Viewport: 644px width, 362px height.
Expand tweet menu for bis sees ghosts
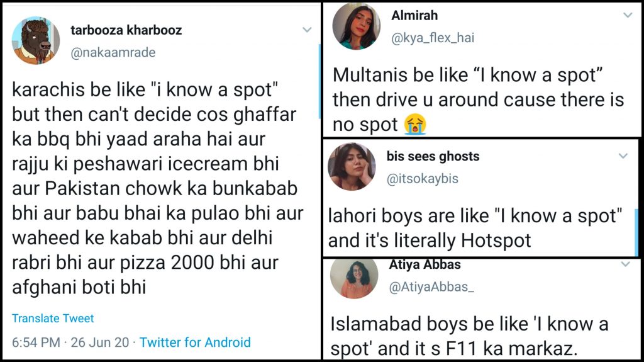(623, 156)
